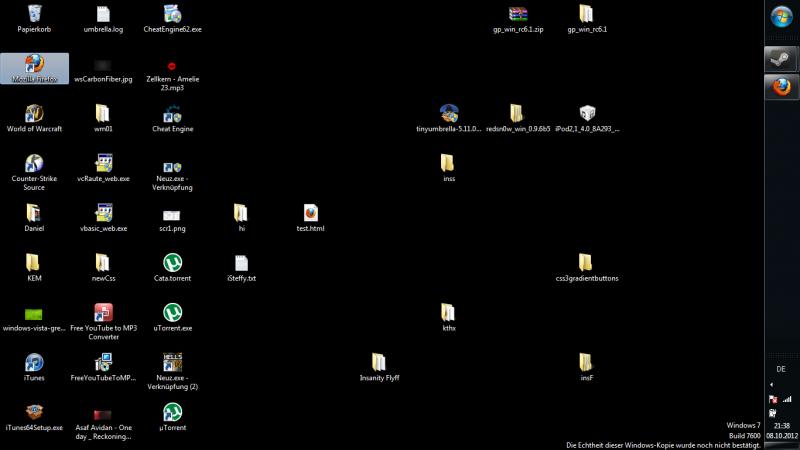This screenshot has width=800, height=450.
Task: Launch Mozilla Firefox from desktop shortcut
Action: coord(34,63)
